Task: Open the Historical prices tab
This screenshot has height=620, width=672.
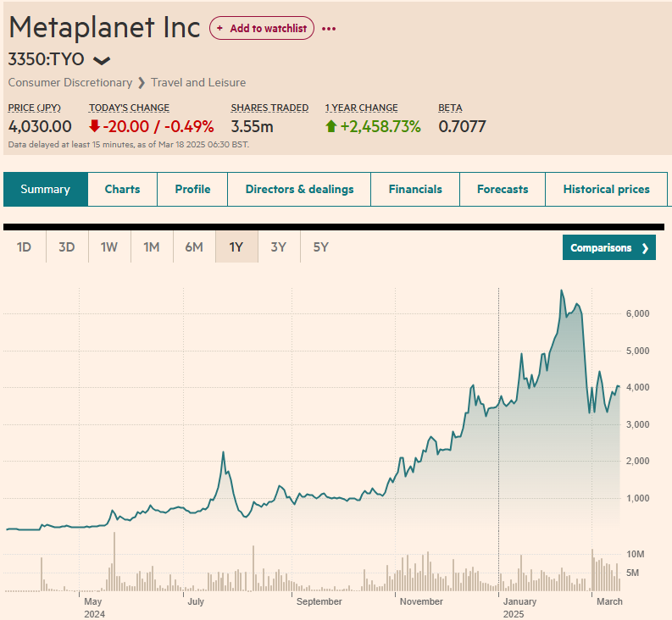Action: click(606, 190)
